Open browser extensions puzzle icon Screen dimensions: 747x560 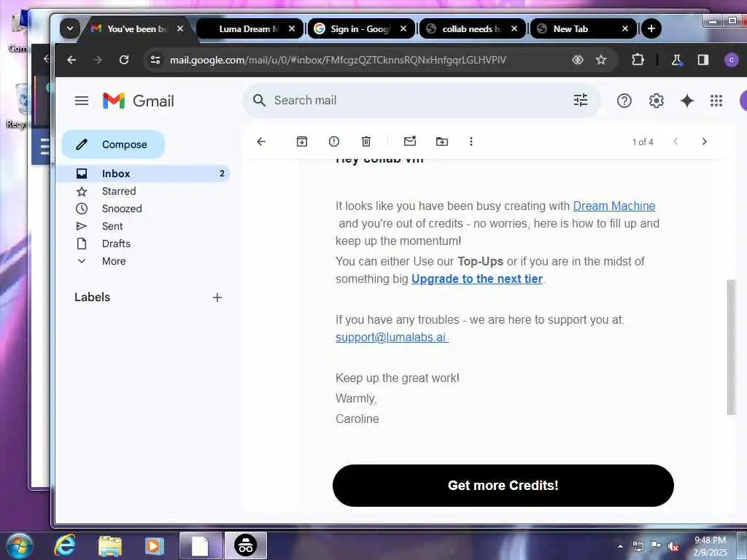pos(638,60)
